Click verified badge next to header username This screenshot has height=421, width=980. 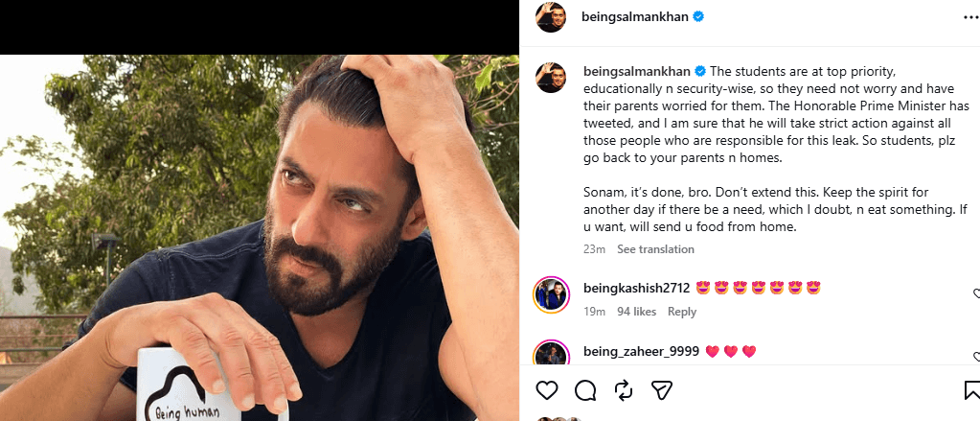698,17
